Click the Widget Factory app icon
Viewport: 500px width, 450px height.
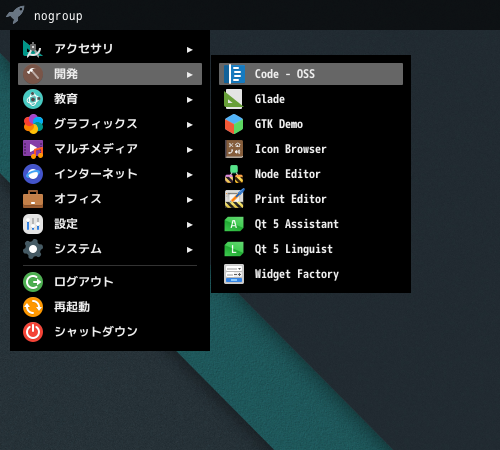pos(234,274)
